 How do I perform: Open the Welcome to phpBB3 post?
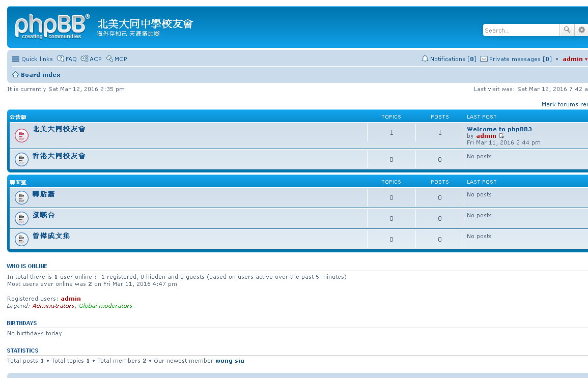(499, 129)
